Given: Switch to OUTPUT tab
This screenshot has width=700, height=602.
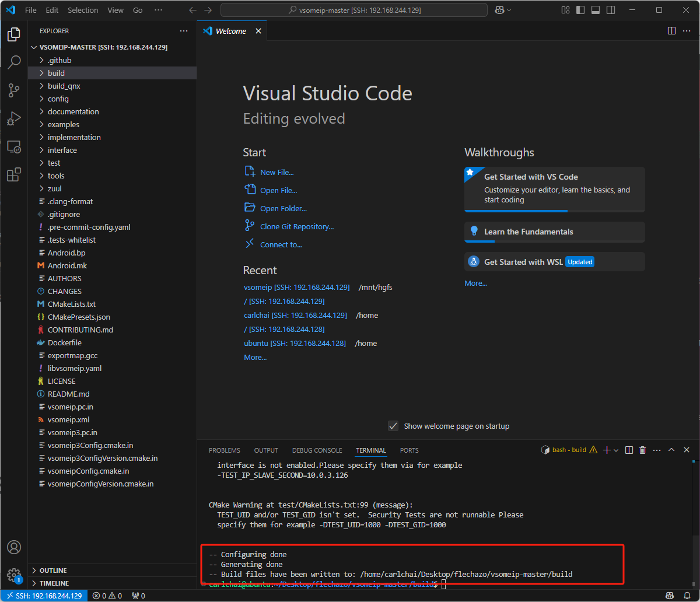Looking at the screenshot, I should coord(266,450).
